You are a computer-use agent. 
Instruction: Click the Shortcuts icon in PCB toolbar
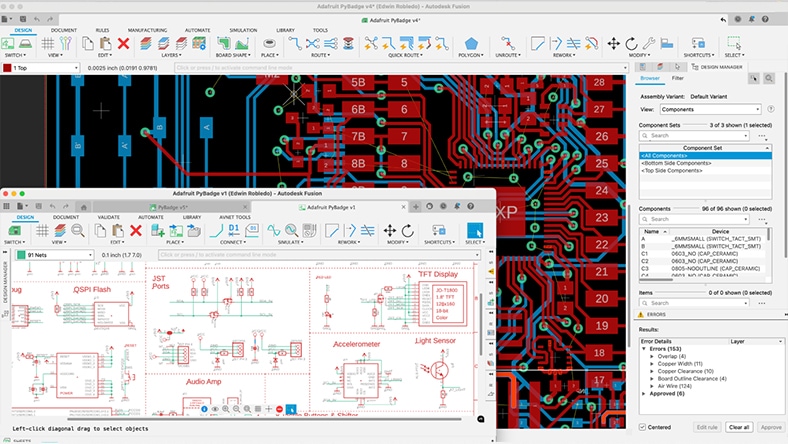[698, 44]
